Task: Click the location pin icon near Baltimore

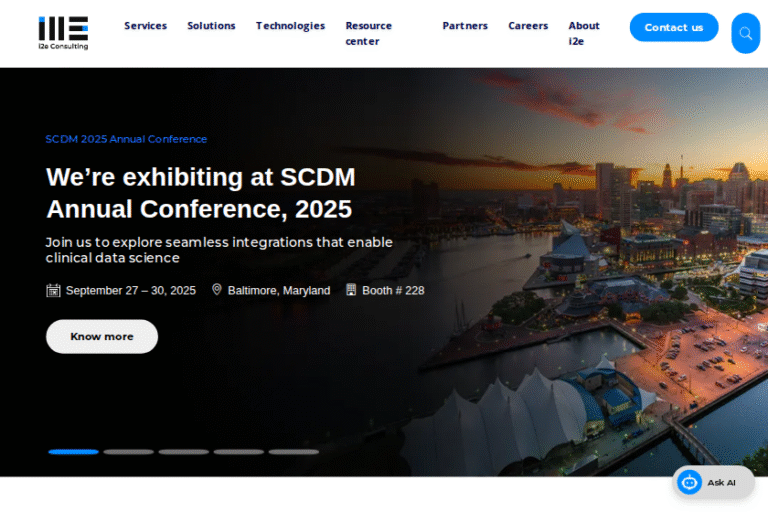Action: pos(217,290)
